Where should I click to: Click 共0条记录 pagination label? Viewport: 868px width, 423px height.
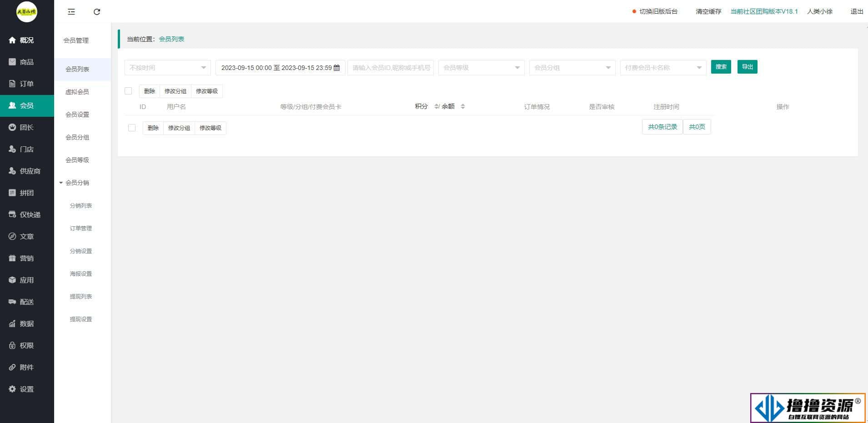tap(662, 127)
